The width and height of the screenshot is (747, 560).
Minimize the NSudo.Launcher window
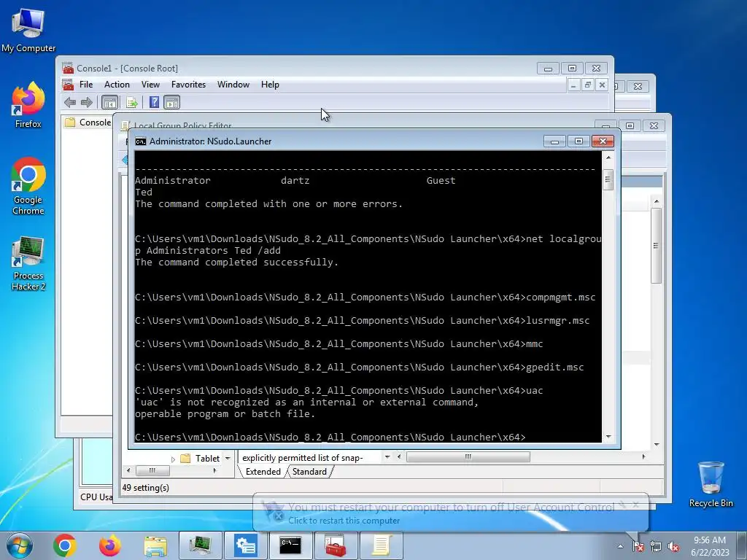[554, 141]
